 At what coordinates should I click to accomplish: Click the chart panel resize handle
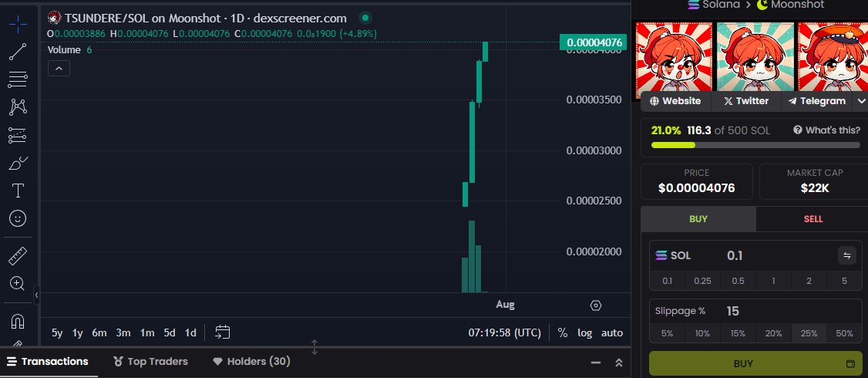point(315,347)
